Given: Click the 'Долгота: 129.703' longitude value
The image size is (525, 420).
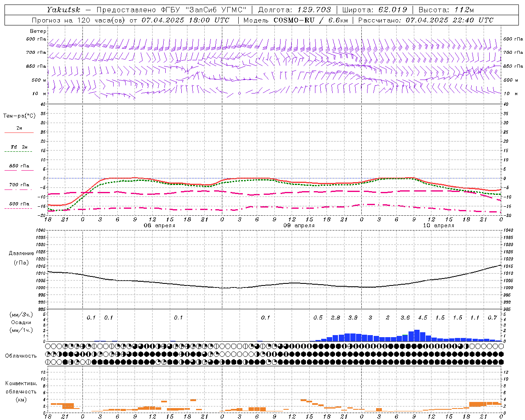Looking at the screenshot, I should pos(294,10).
